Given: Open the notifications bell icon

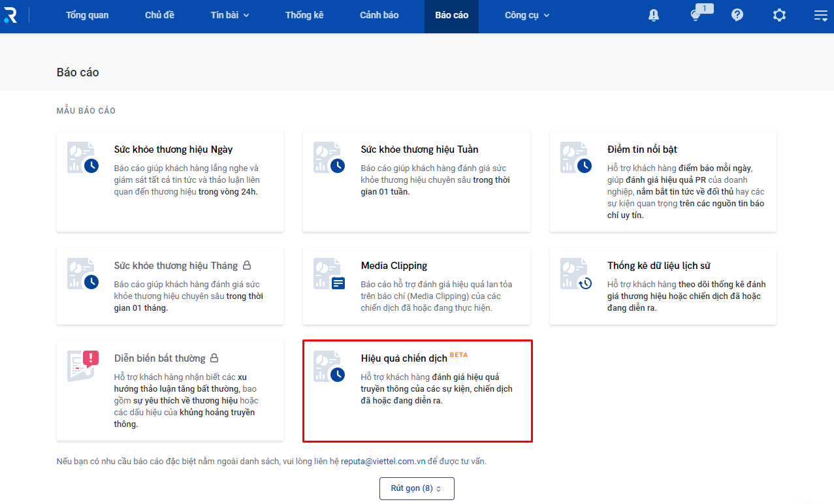Looking at the screenshot, I should coord(654,15).
